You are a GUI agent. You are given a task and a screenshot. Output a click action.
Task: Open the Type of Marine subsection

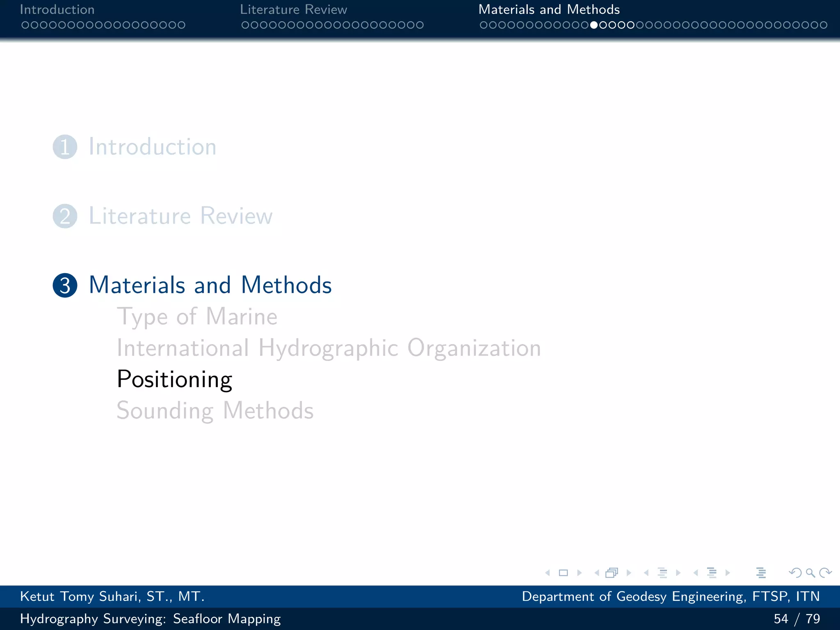coord(197,317)
